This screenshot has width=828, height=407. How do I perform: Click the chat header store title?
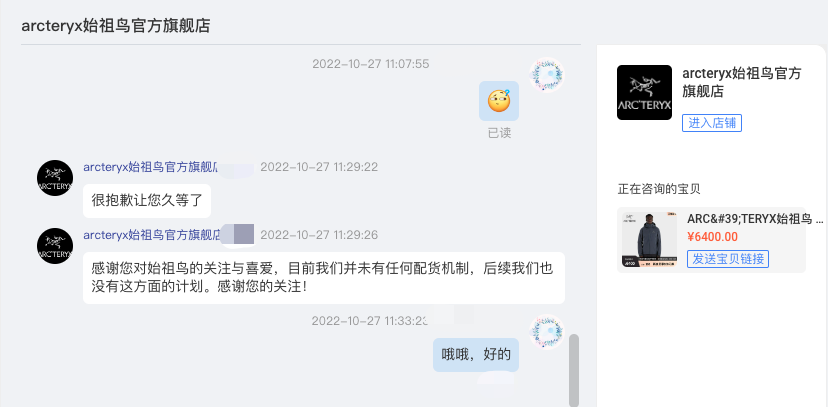(116, 26)
